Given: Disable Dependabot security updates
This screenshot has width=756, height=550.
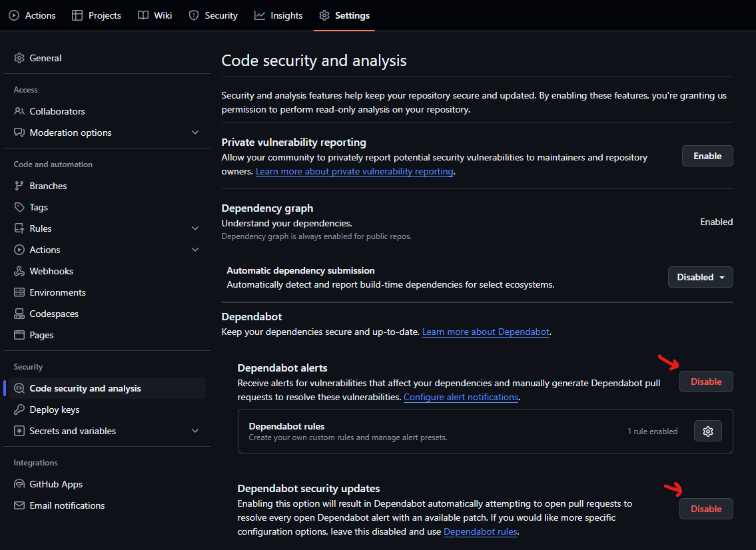Looking at the screenshot, I should (x=706, y=509).
